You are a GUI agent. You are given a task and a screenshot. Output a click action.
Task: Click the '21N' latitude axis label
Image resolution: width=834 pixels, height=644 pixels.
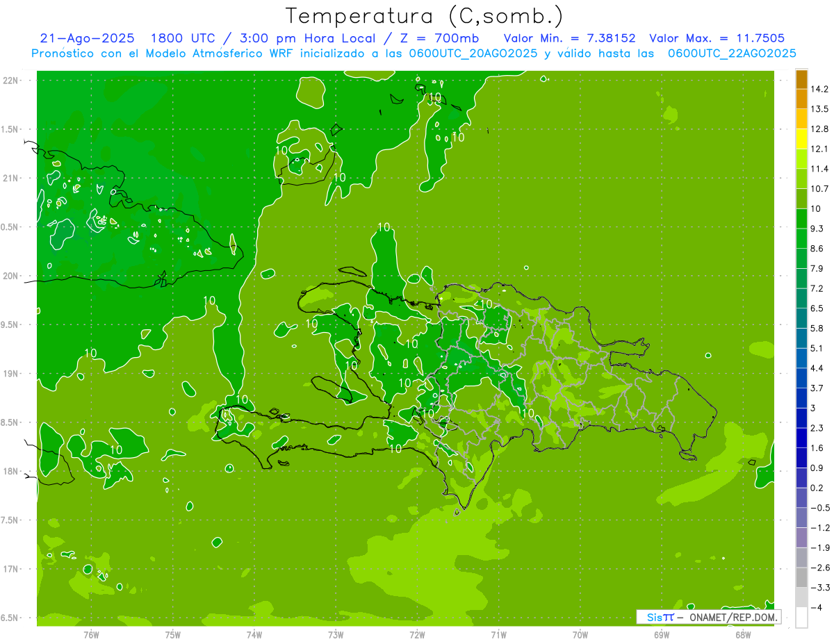pyautogui.click(x=11, y=178)
